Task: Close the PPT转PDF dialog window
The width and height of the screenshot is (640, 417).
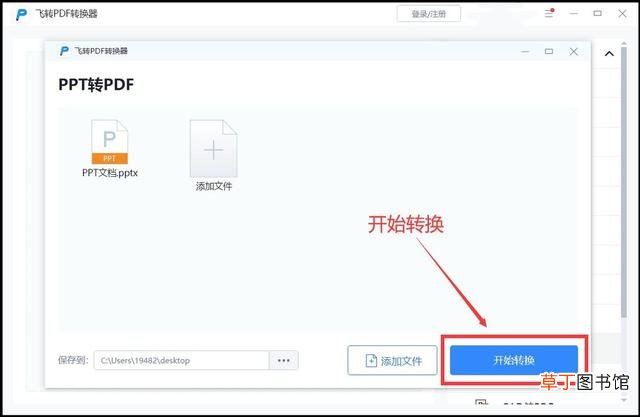Action: 573,51
